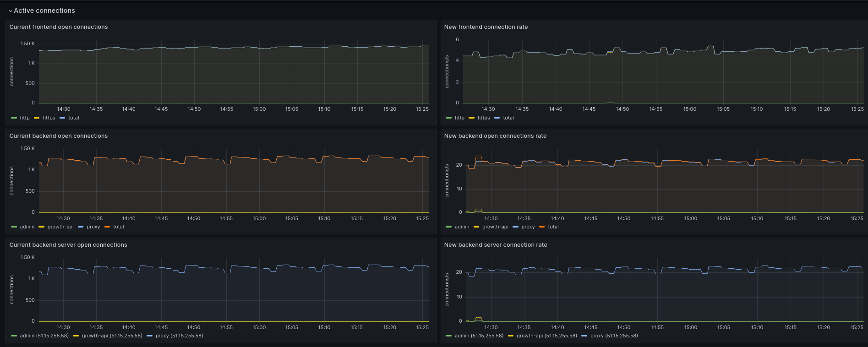Open Current backend open connections panel title
This screenshot has width=868, height=347.
pos(59,136)
